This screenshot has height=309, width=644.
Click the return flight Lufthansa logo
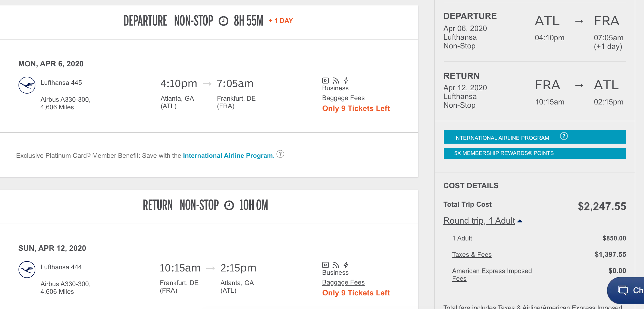(27, 270)
